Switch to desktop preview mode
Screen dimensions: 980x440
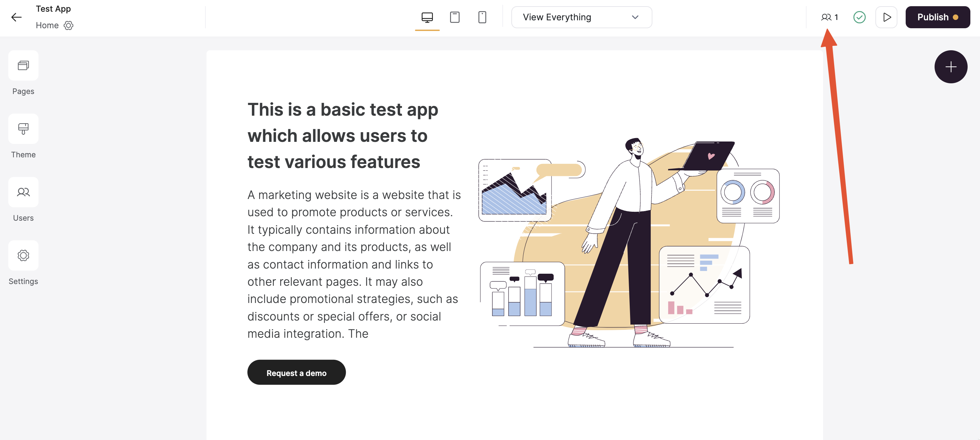pyautogui.click(x=427, y=17)
